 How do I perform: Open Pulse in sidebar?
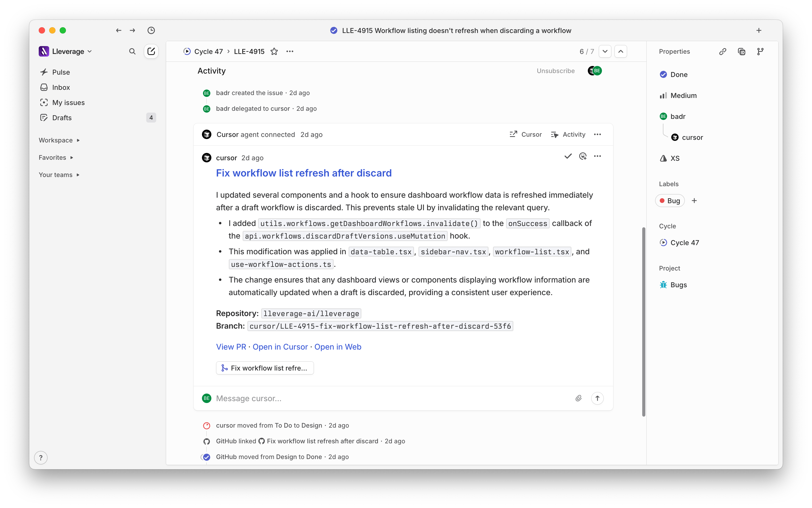[97, 72]
